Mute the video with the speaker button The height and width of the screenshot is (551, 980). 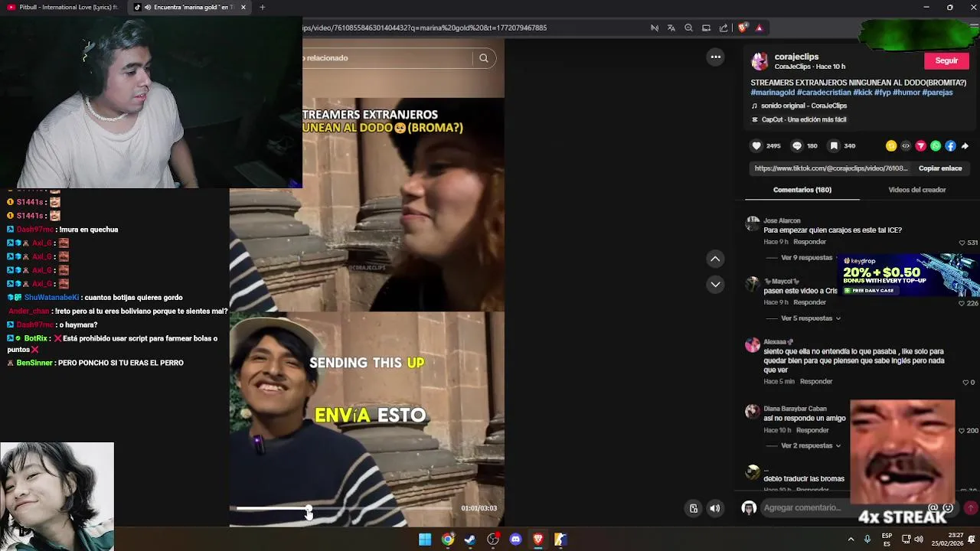click(x=714, y=508)
